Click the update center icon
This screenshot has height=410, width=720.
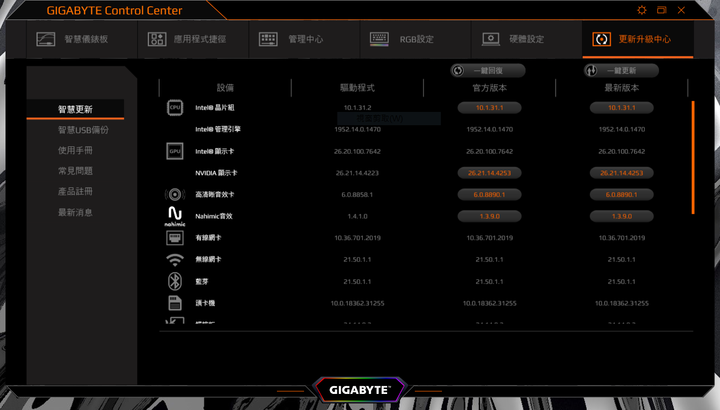pos(602,39)
